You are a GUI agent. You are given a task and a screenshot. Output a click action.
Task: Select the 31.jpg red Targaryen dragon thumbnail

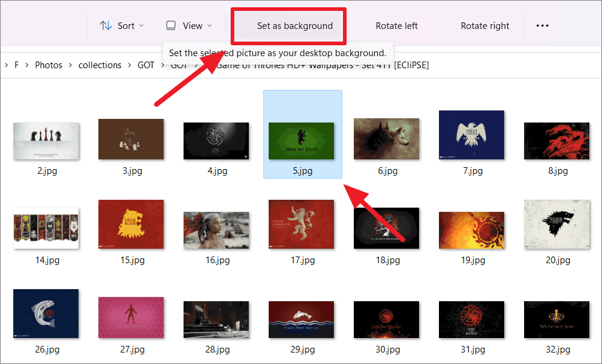(472, 319)
